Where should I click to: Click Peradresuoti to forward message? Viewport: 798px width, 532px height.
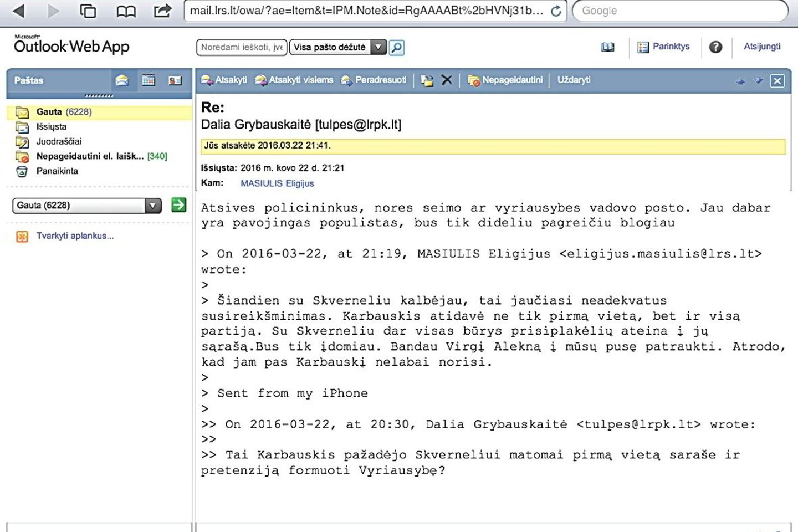click(374, 80)
